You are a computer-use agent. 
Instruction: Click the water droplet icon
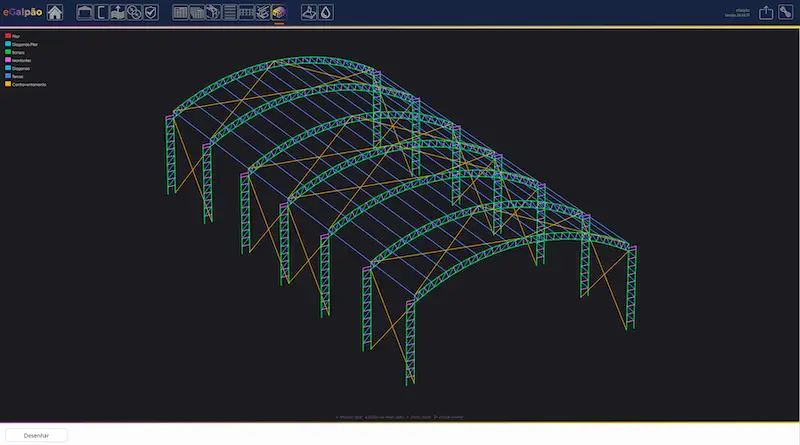click(326, 13)
